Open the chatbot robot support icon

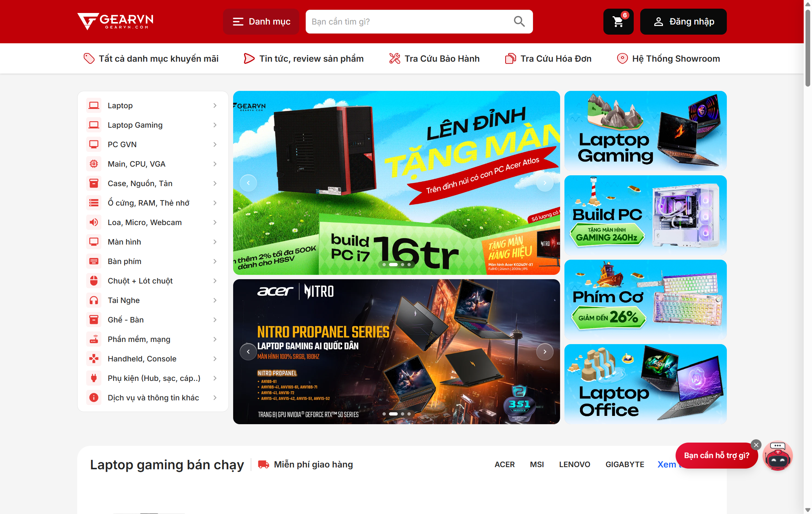tap(778, 456)
